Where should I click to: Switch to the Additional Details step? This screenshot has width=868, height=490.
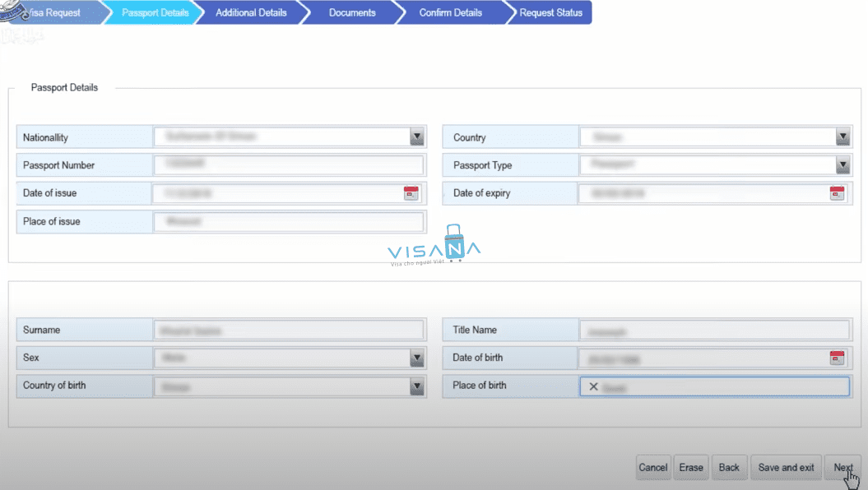tap(251, 12)
